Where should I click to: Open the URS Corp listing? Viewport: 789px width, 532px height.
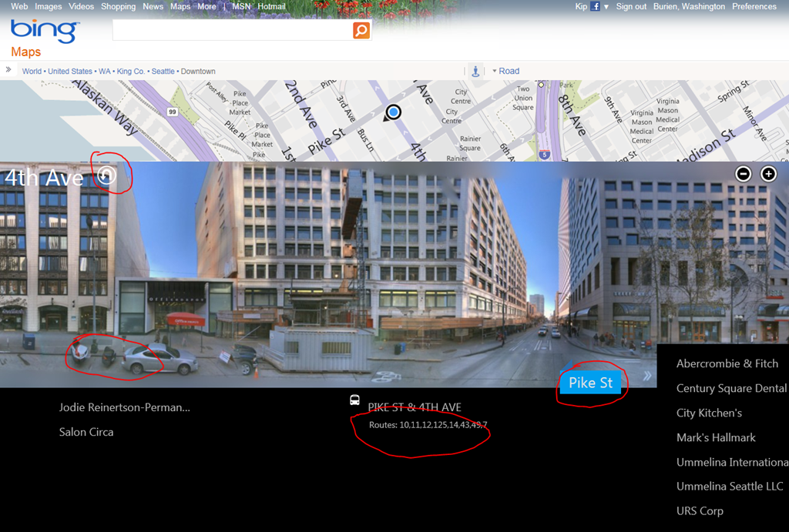point(700,511)
